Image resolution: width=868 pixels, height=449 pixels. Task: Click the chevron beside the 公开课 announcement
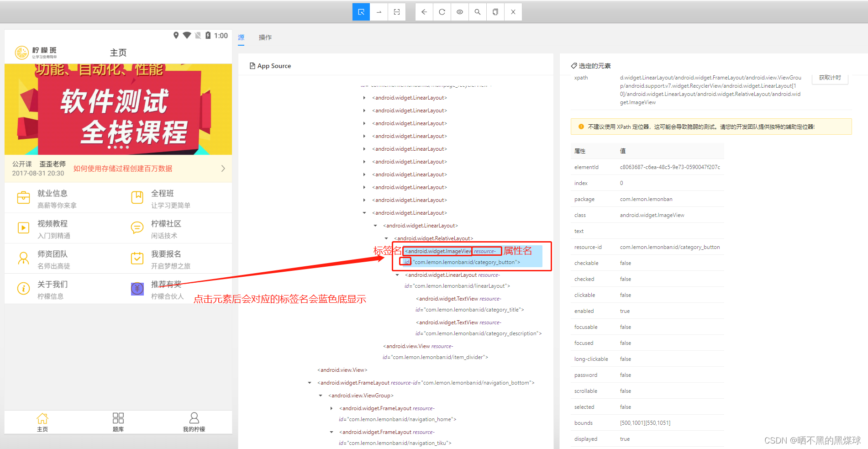tap(223, 169)
